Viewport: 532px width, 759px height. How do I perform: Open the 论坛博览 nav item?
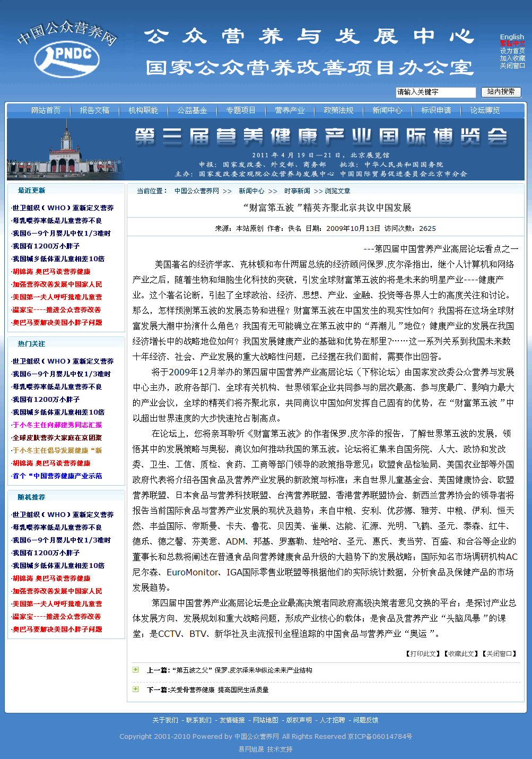click(x=485, y=110)
